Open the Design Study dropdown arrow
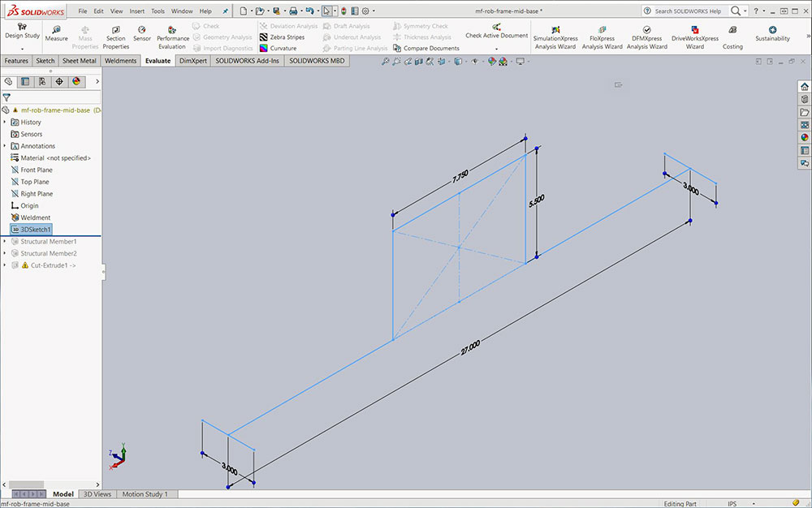The image size is (812, 508). point(22,49)
